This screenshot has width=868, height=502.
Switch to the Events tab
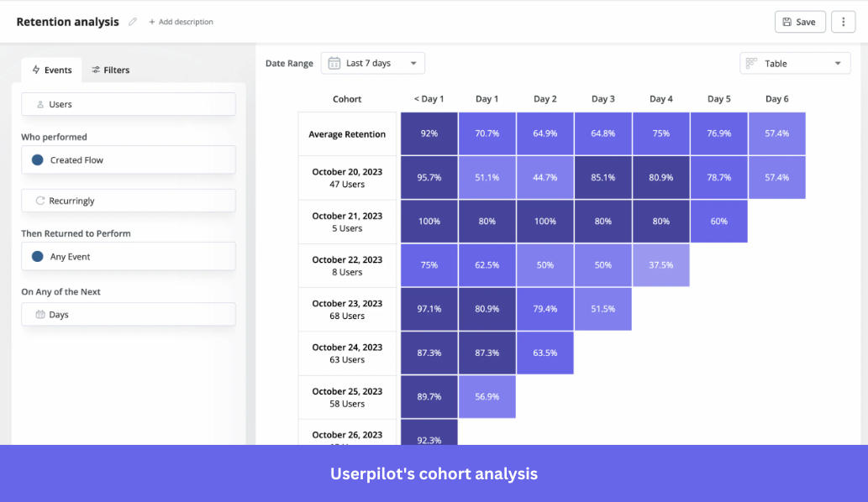pyautogui.click(x=50, y=70)
